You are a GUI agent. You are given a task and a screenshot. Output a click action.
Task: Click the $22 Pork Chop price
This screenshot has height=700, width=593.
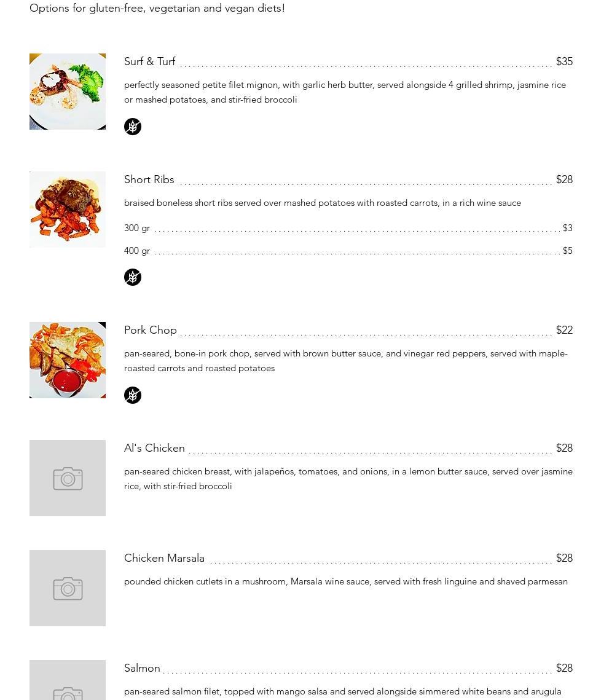coord(564,330)
